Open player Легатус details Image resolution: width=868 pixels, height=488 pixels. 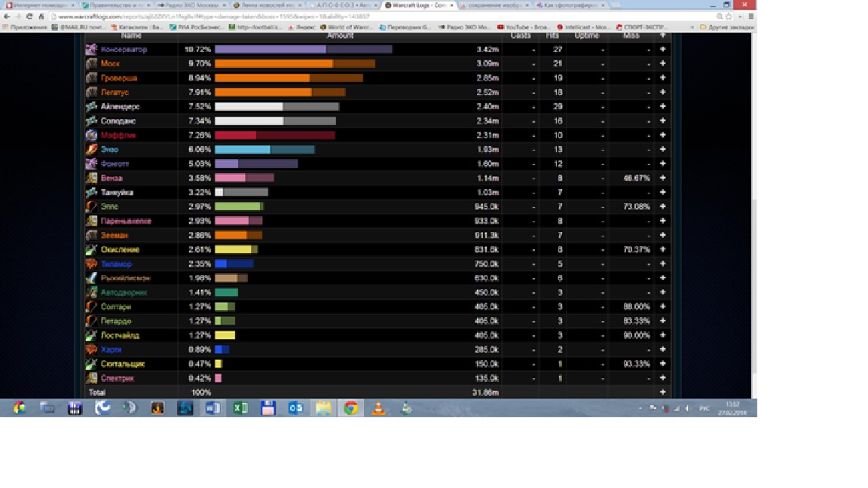click(115, 93)
